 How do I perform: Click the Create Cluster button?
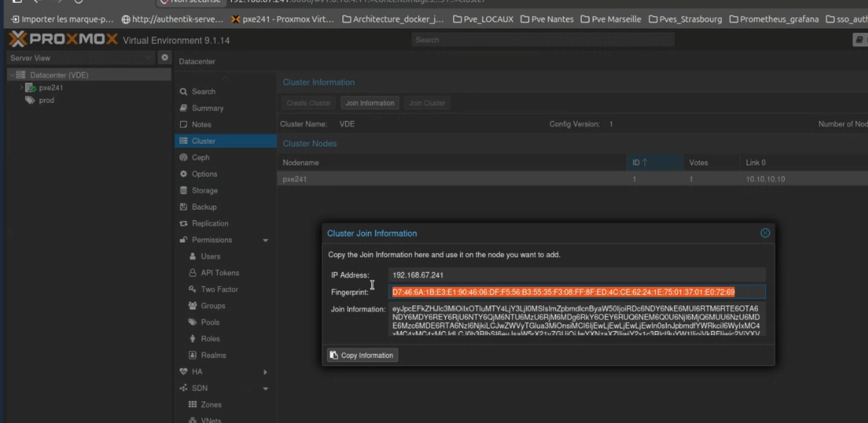point(309,103)
